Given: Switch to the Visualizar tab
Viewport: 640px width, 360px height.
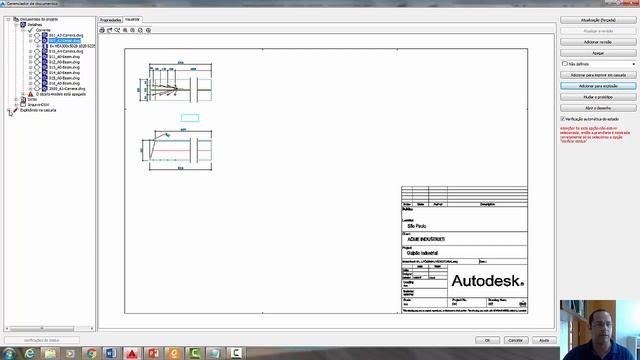Looking at the screenshot, I should point(132,19).
